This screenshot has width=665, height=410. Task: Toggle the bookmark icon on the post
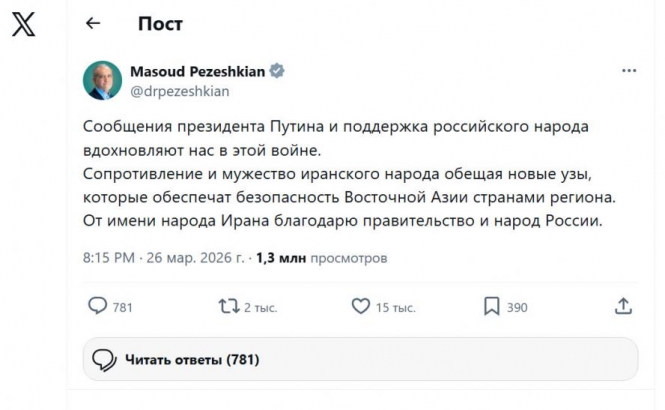(491, 306)
